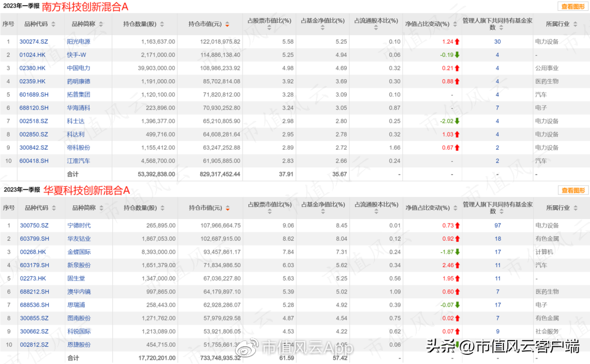Click the fund count 97 for 宁德时代
590x364 pixels.
tap(497, 225)
